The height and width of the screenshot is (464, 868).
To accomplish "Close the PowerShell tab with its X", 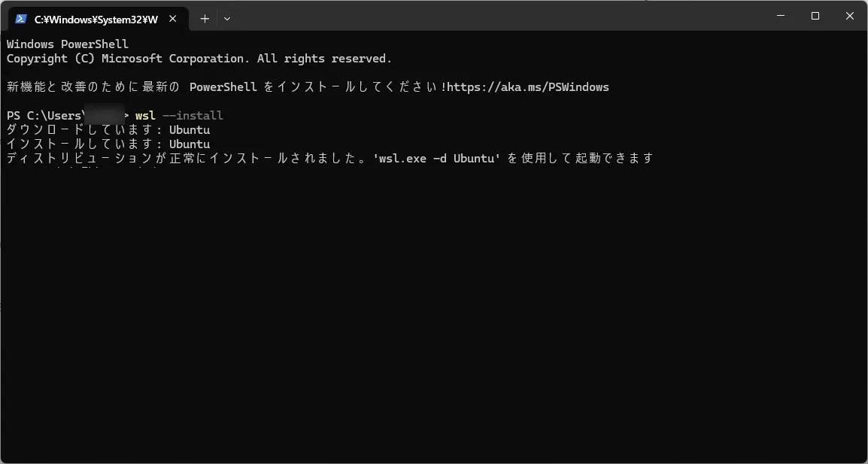I will (173, 19).
